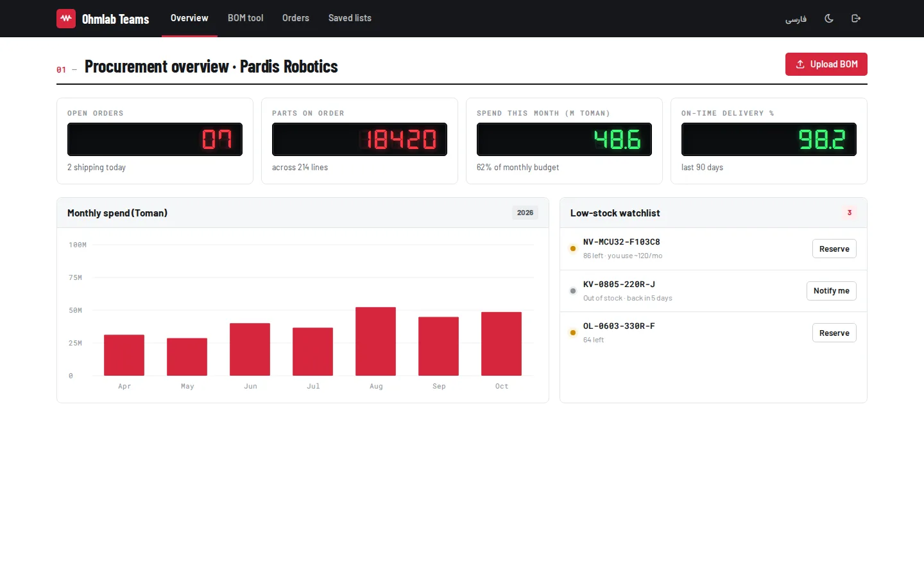Click the "Out of stock · back in 5 days" text
Viewport: 924px width, 578px height.
point(628,298)
